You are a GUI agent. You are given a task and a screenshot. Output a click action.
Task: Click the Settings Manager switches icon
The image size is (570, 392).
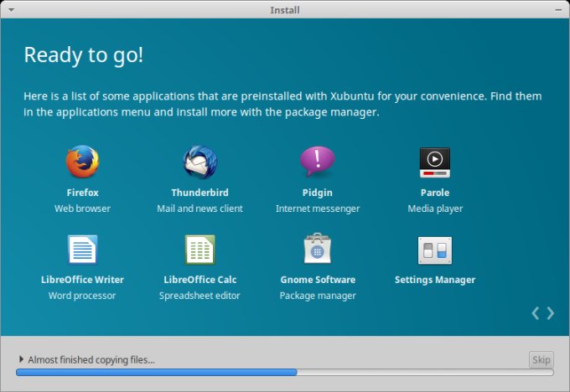coord(435,250)
